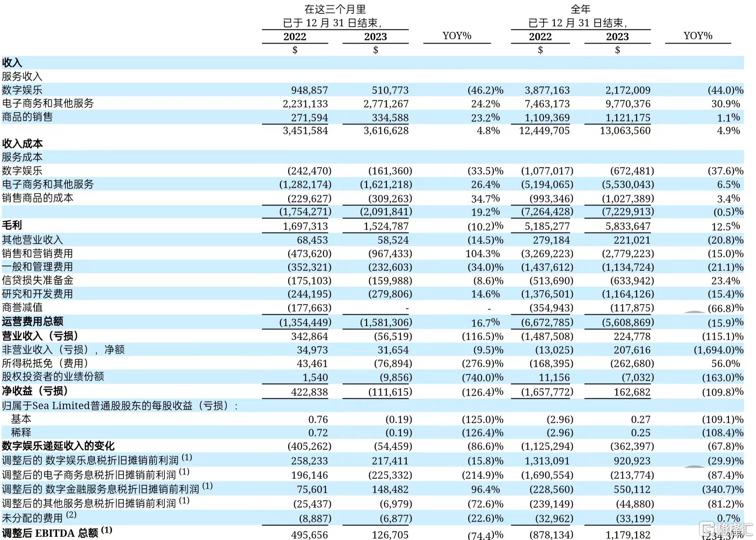Screen dimensions: 756x540
Task: Click the "销售和营销费用" row label
Action: pos(38,253)
